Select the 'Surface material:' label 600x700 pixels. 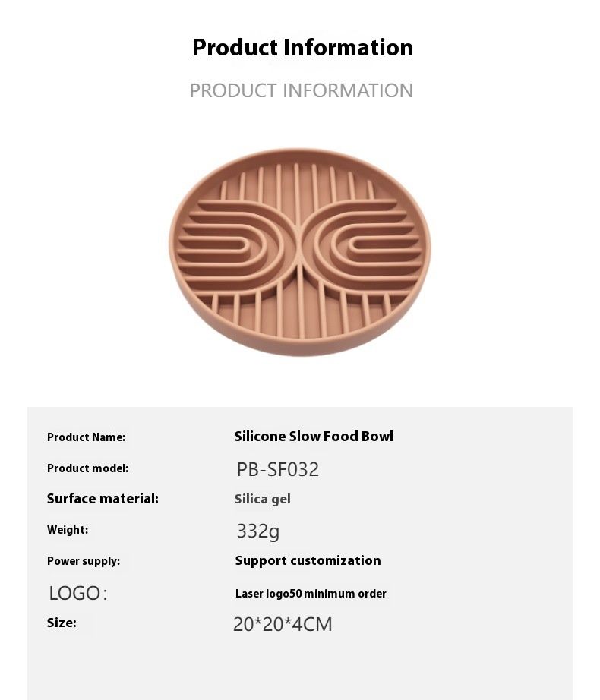tap(103, 499)
